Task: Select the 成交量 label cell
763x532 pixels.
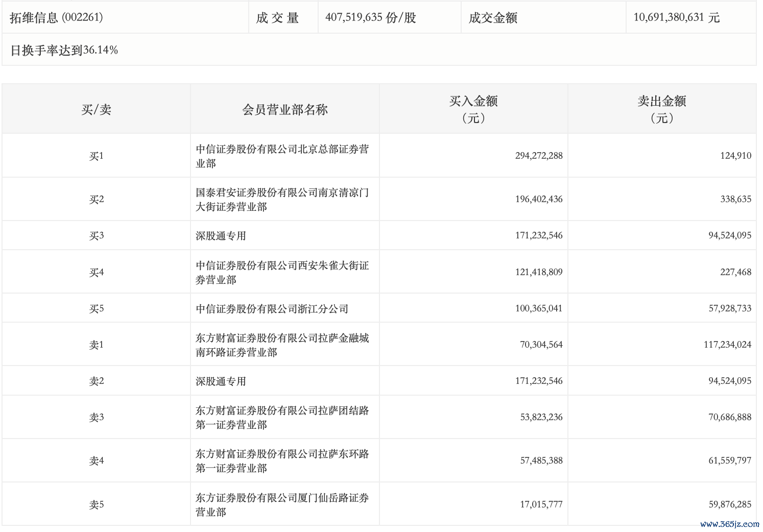Action: (x=283, y=18)
